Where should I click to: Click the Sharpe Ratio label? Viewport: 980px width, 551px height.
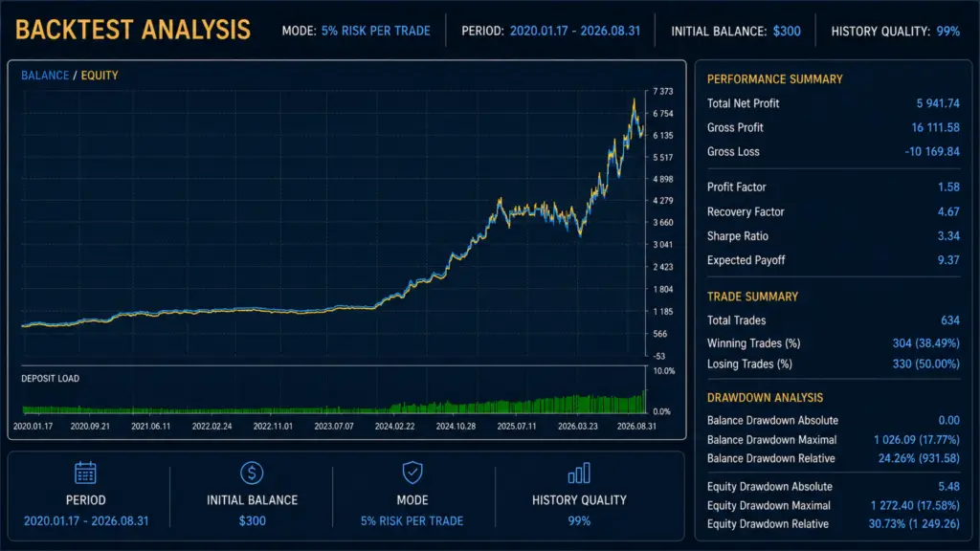(x=738, y=236)
